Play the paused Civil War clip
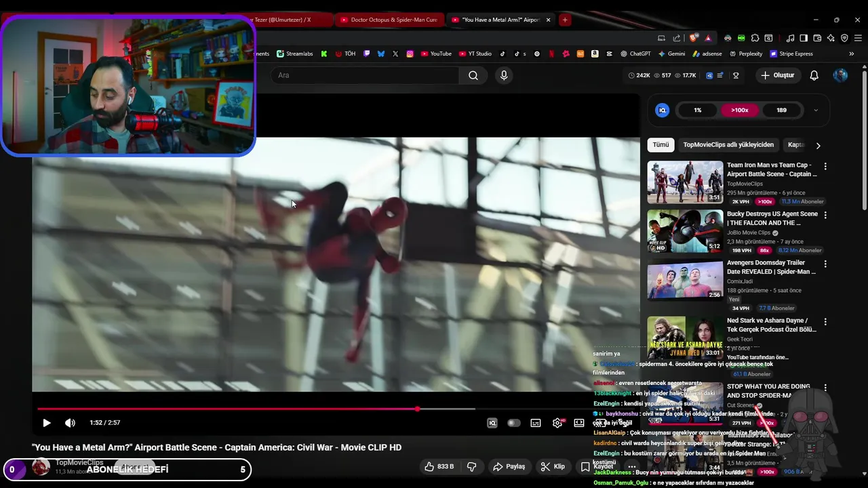 [x=47, y=423]
